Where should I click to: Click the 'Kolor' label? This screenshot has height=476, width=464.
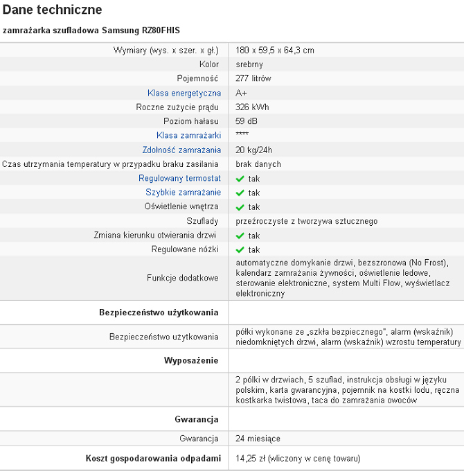tap(208, 64)
